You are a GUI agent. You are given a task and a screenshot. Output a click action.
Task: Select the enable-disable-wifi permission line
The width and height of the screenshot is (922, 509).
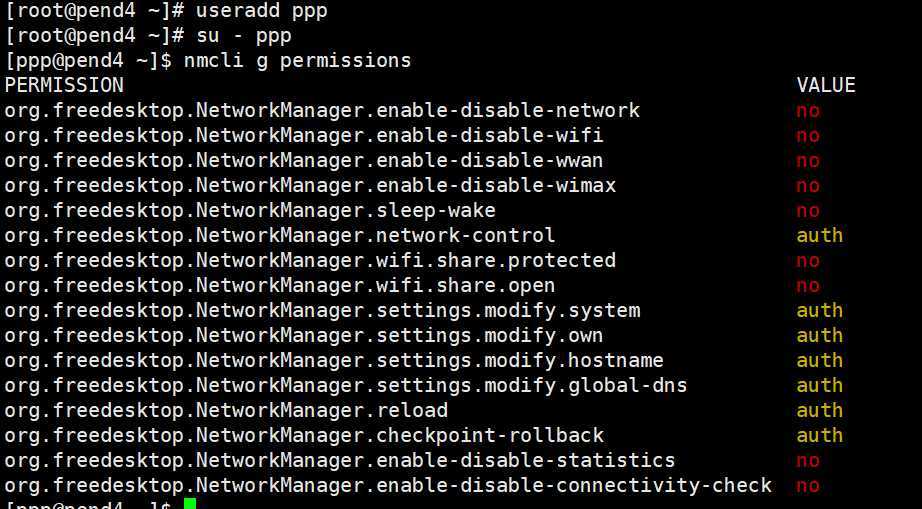click(x=304, y=135)
